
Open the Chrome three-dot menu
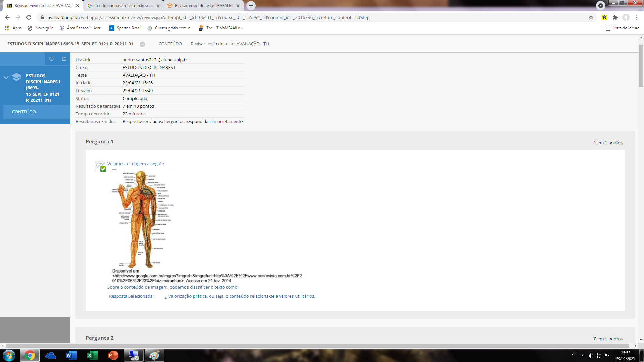(637, 17)
